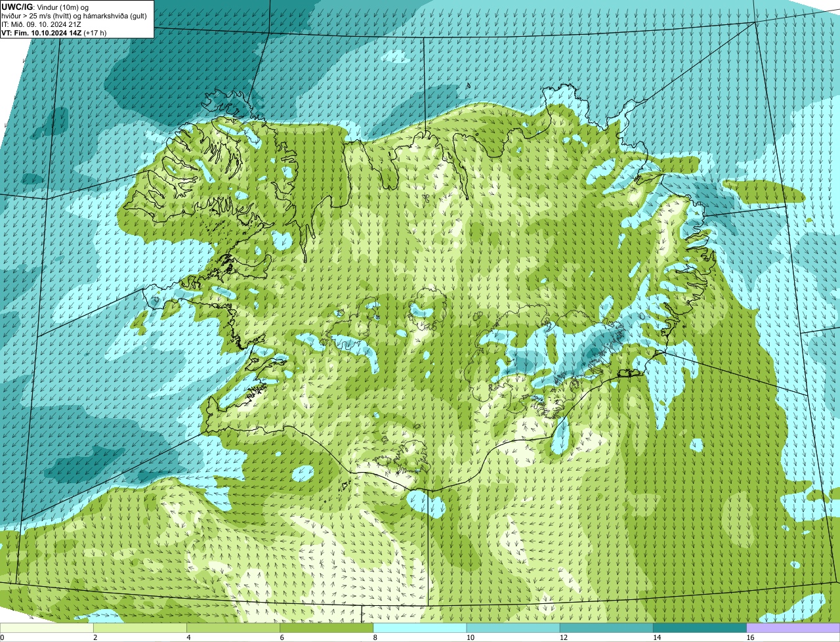
Task: Select the pale cyan 8–10 m/s legend swatch
Action: [420, 628]
